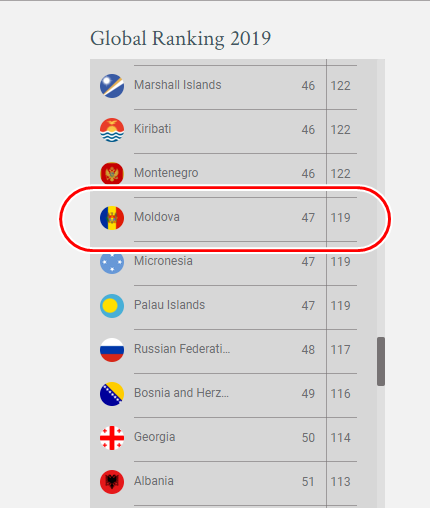Viewport: 430px width, 508px height.
Task: Select the Moldova country name
Action: pyautogui.click(x=157, y=217)
